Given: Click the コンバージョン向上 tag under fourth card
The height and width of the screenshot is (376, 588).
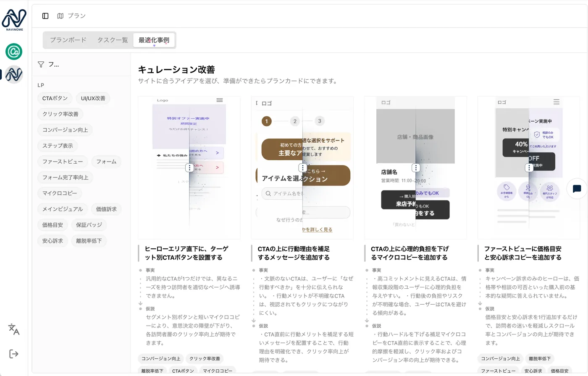Looking at the screenshot, I should click(x=500, y=359).
